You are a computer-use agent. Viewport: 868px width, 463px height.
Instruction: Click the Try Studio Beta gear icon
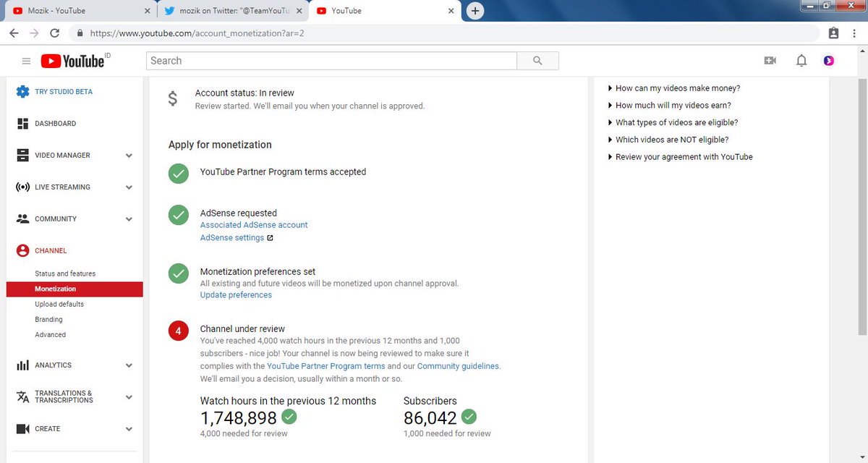[x=23, y=92]
